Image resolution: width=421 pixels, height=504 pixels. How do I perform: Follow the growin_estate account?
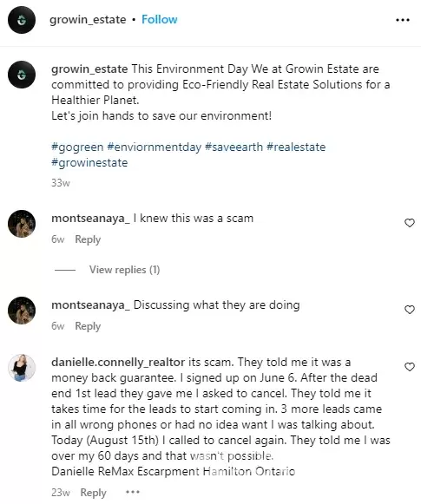(160, 20)
